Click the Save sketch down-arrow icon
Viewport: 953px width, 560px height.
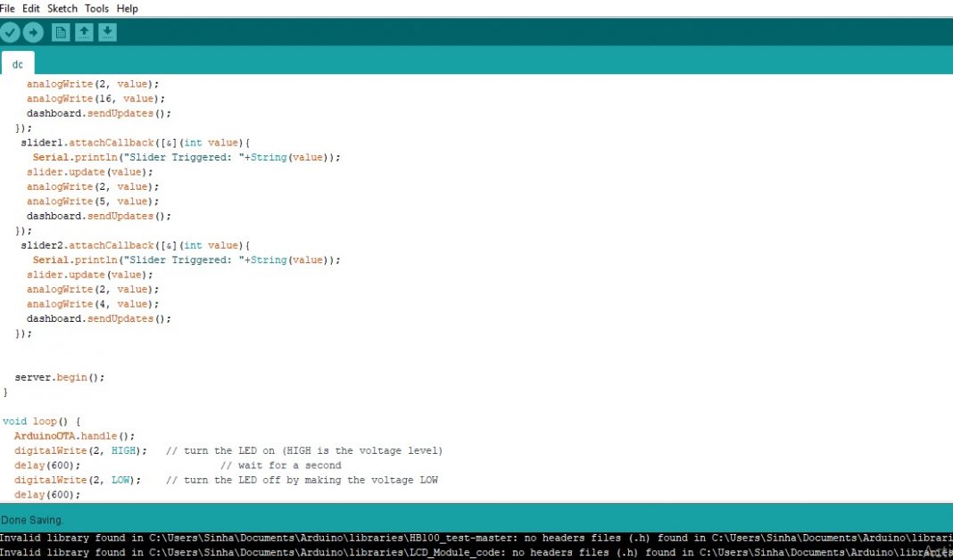pyautogui.click(x=107, y=33)
